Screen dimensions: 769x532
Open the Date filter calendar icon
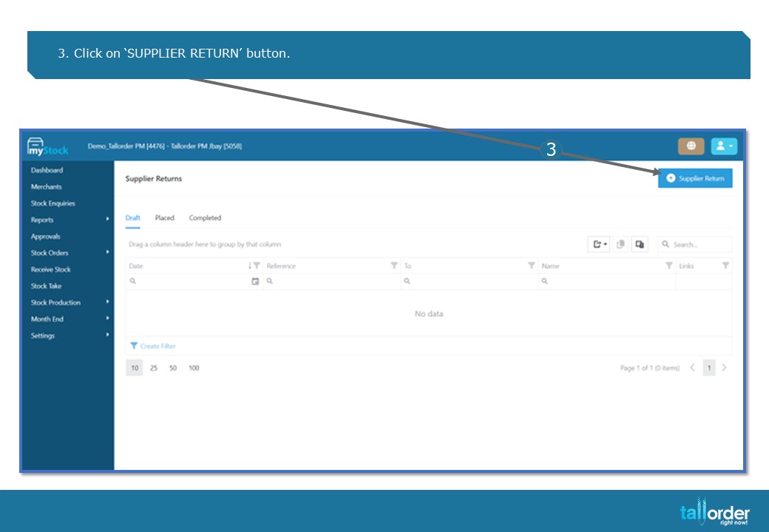255,282
